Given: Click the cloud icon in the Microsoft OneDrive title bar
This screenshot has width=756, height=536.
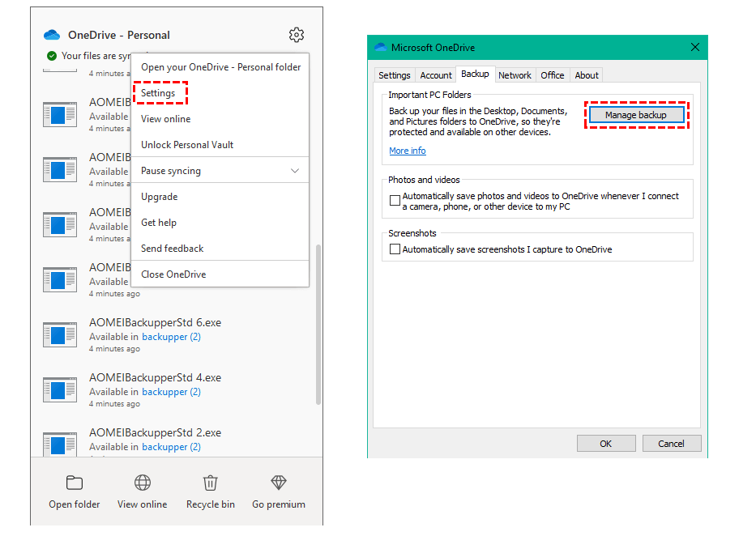Looking at the screenshot, I should [x=380, y=47].
